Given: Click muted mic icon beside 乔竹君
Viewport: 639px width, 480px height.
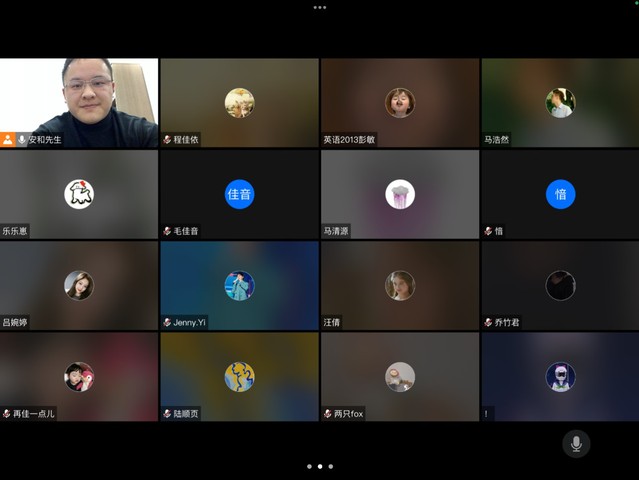Looking at the screenshot, I should coord(488,323).
